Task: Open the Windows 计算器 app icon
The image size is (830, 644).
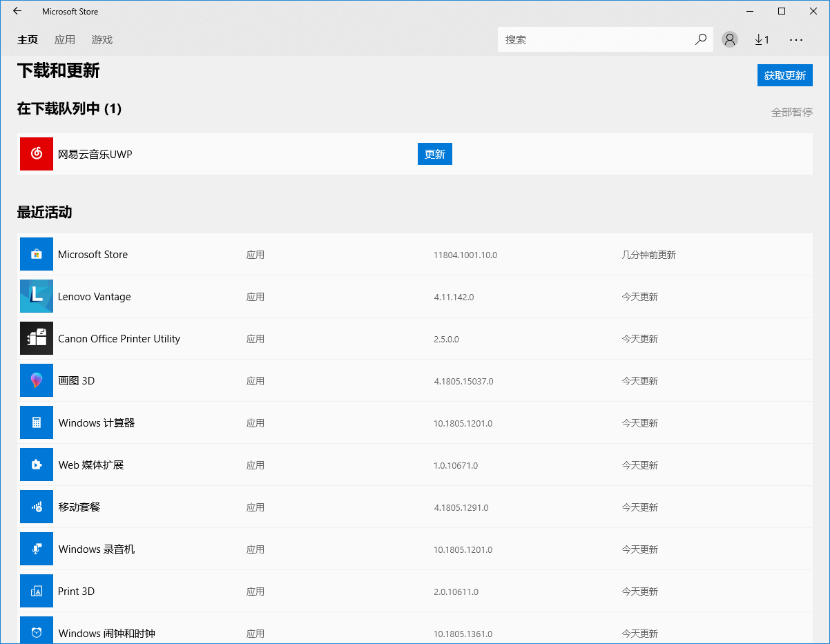Action: (x=37, y=422)
